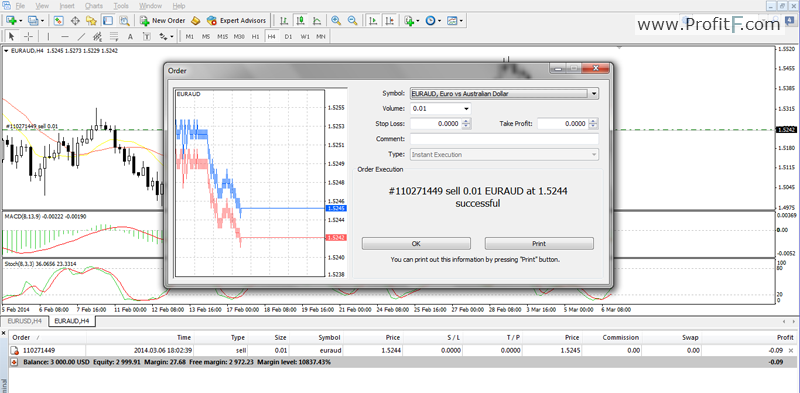800x393 pixels.
Task: Open the Help menu
Action: 179,6
